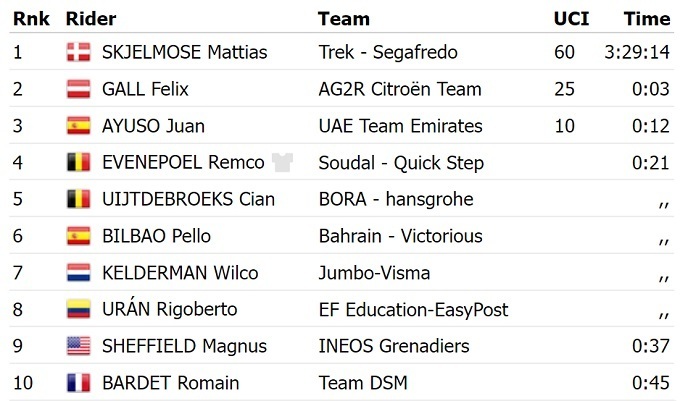The width and height of the screenshot is (680, 401).
Task: Click the jersey icon after Evenepoel Remco
Action: tap(282, 163)
